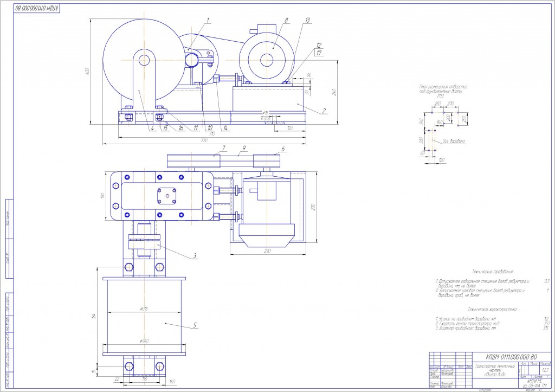
Task: Select the 60 dimension in the hole plan
Action: [422, 153]
